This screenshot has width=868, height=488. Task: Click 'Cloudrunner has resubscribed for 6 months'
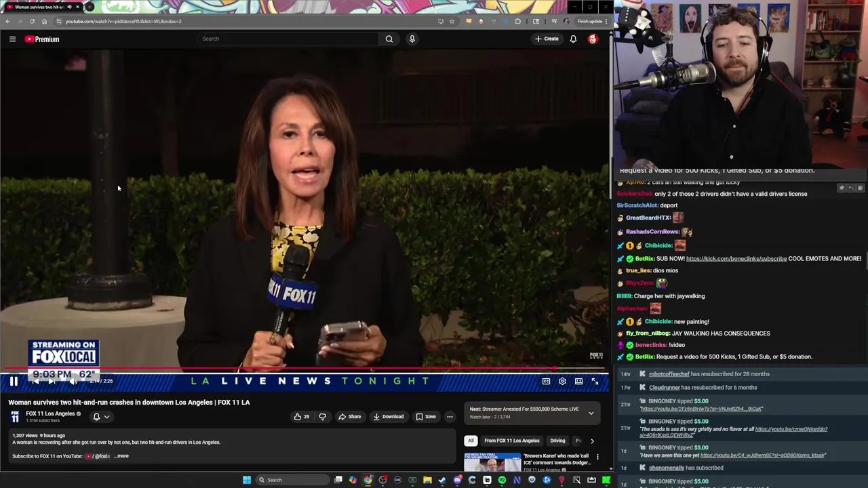703,388
